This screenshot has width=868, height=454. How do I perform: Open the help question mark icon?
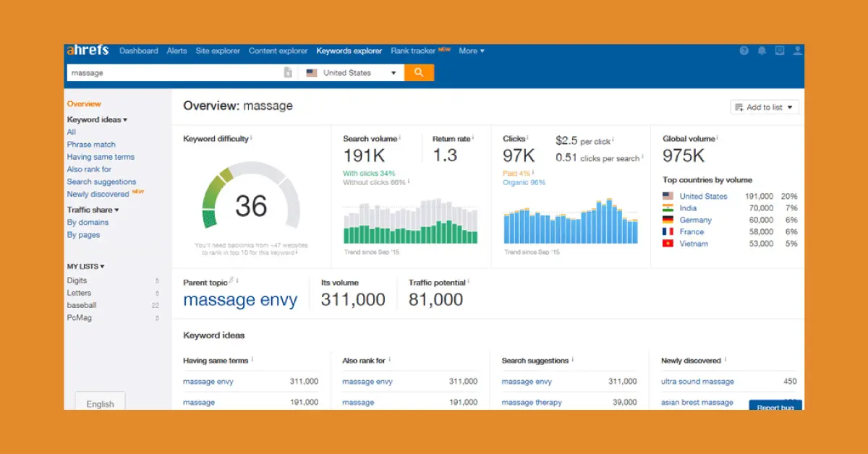pos(744,51)
